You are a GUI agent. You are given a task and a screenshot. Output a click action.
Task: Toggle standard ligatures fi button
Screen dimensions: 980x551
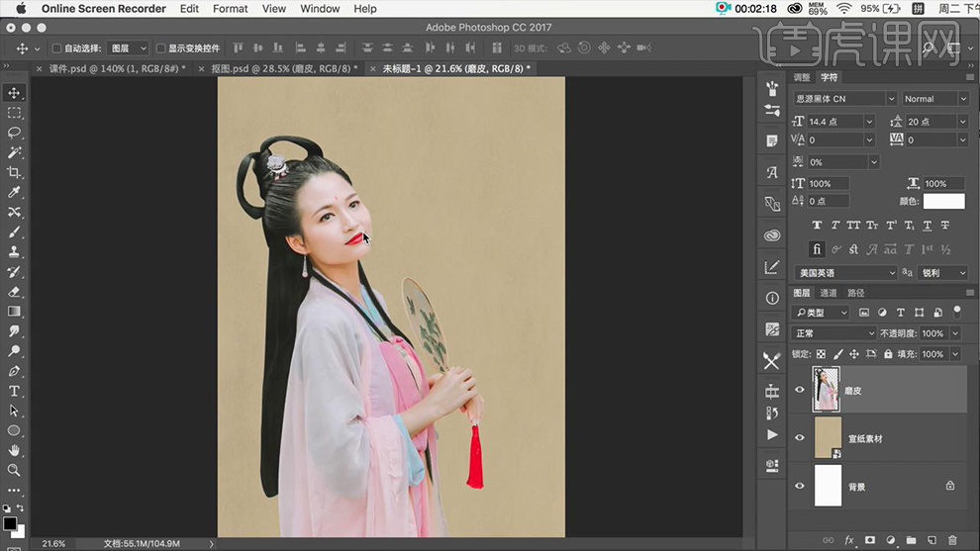coord(817,249)
